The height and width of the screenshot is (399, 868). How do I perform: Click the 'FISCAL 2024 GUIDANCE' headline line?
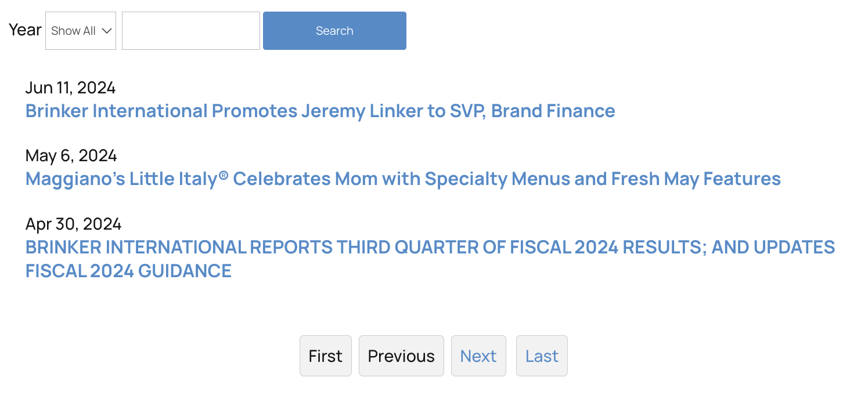click(x=128, y=271)
